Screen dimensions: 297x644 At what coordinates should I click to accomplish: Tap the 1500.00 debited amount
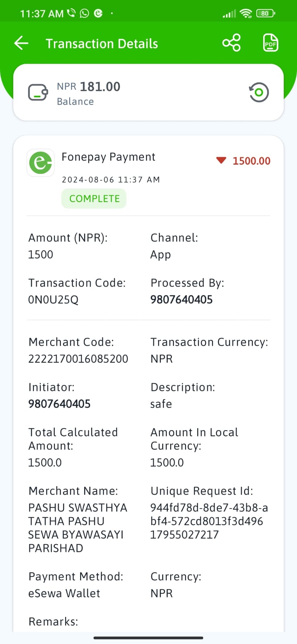(x=252, y=161)
